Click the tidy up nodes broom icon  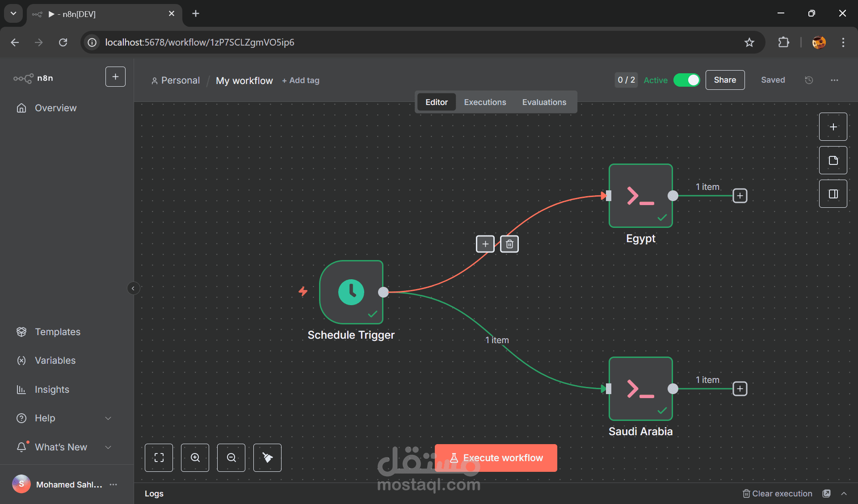(267, 458)
